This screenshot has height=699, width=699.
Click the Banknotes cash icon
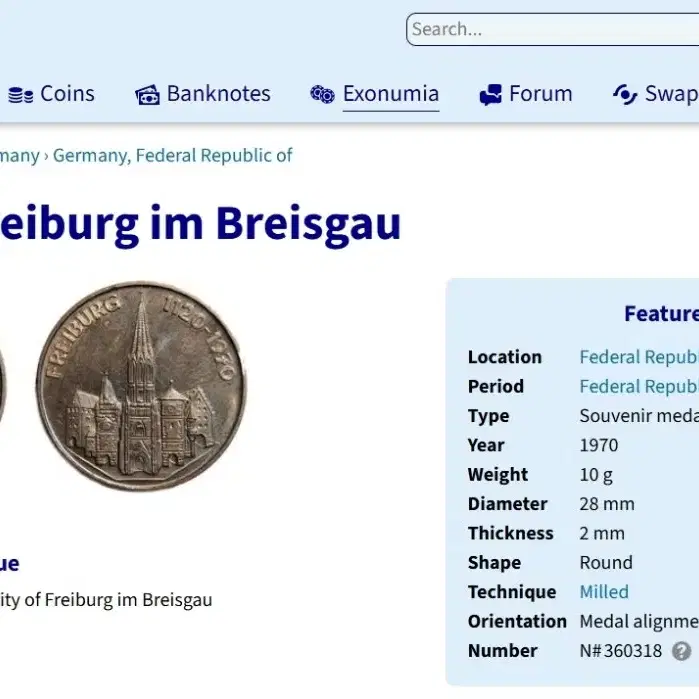coord(148,95)
